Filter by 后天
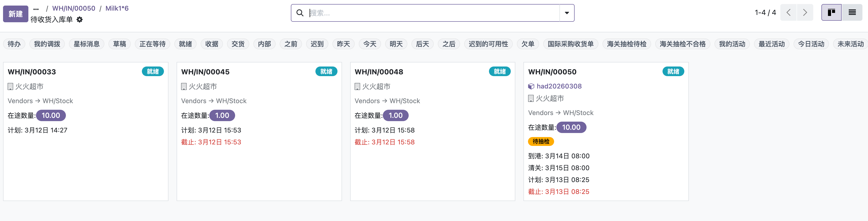 coord(423,44)
